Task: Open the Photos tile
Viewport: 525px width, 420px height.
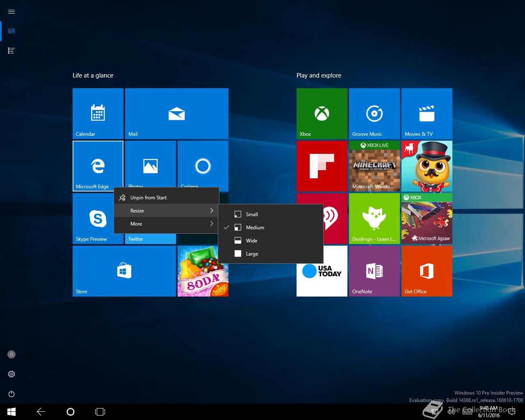Action: point(151,164)
